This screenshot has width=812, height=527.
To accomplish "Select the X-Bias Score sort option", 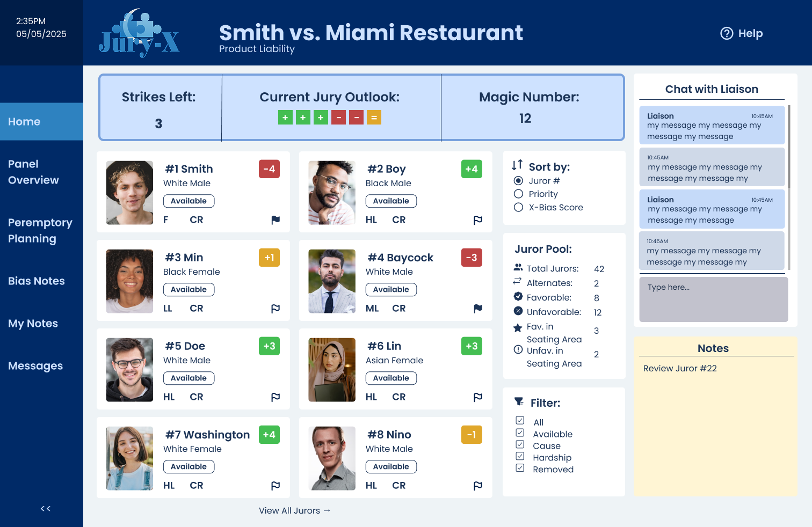I will (518, 207).
